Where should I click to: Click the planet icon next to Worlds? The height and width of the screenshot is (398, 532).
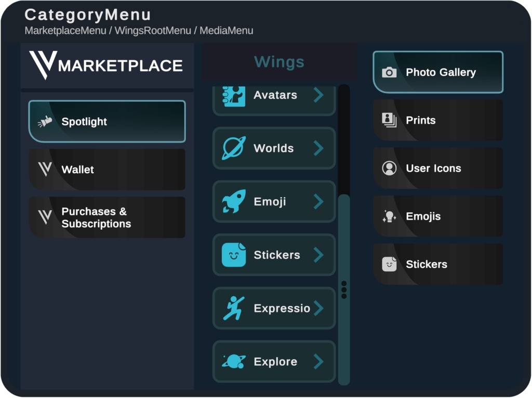point(233,148)
